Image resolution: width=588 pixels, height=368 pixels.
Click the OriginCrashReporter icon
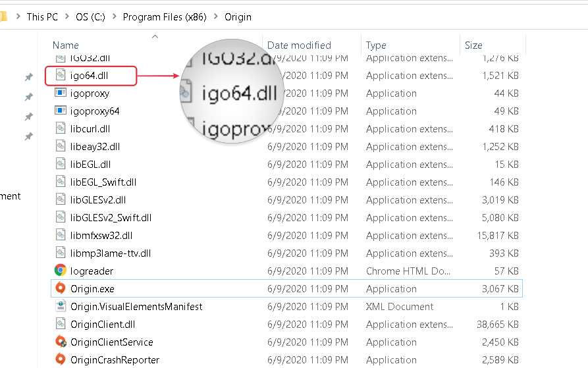pos(61,359)
